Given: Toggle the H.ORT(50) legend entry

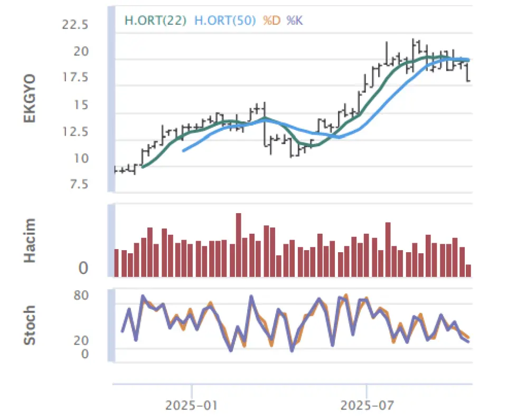Looking at the screenshot, I should pos(225,21).
